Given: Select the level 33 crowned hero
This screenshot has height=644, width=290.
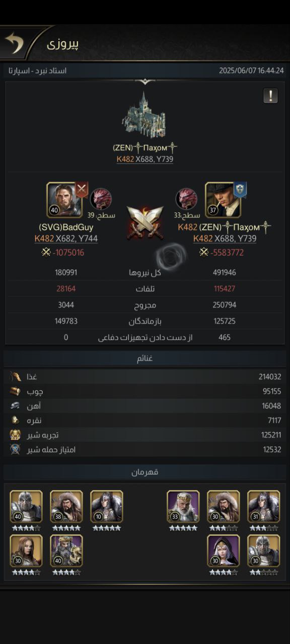Looking at the screenshot, I should [183, 507].
